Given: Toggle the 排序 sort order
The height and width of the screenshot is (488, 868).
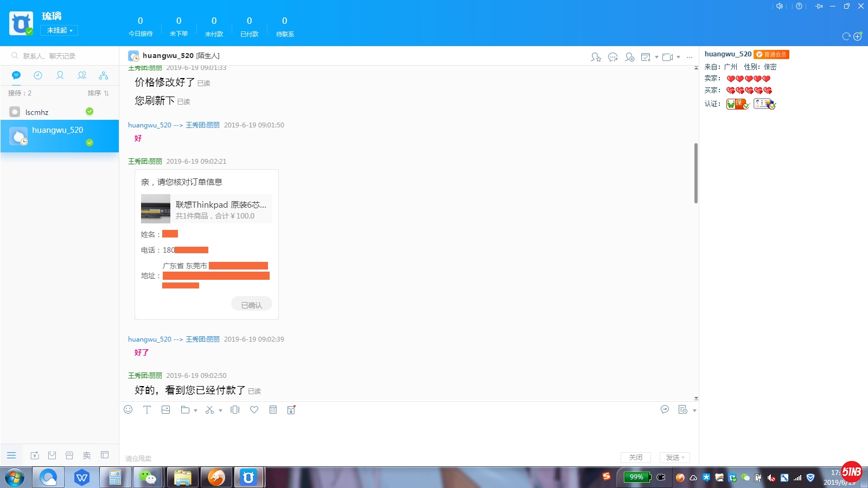Looking at the screenshot, I should [x=98, y=93].
